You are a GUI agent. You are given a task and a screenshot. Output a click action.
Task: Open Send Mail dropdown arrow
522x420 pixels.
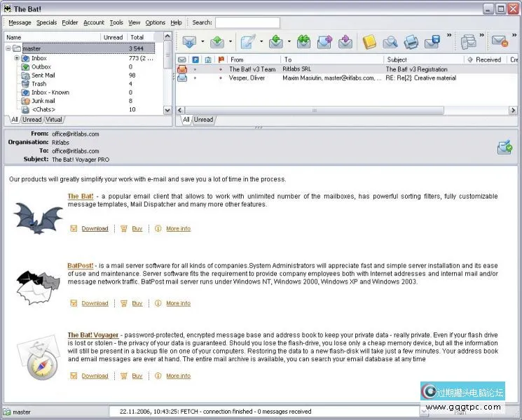pos(231,41)
